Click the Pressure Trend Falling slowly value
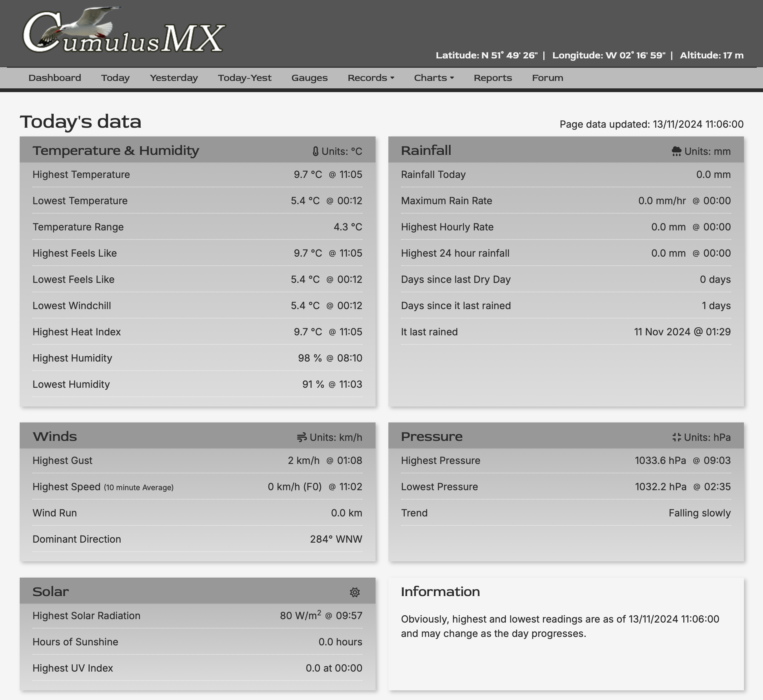Screen dimensions: 763x700 pos(699,513)
